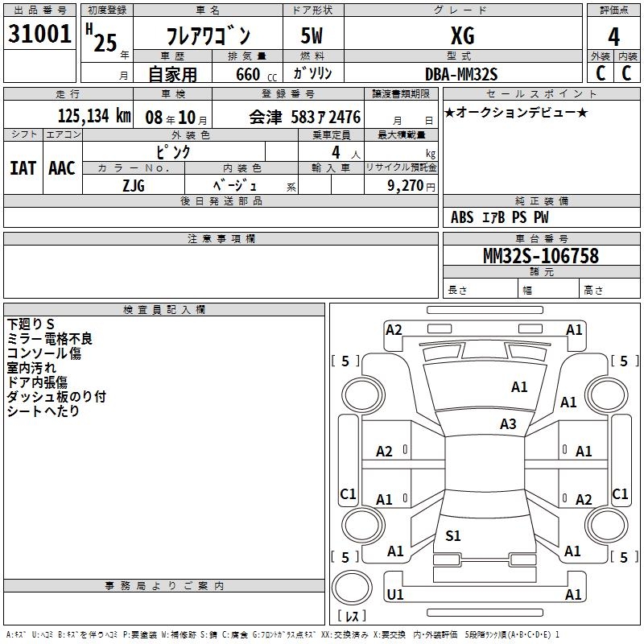
Task: Select the front-left wheel circle on diagram
Action: pyautogui.click(x=361, y=395)
